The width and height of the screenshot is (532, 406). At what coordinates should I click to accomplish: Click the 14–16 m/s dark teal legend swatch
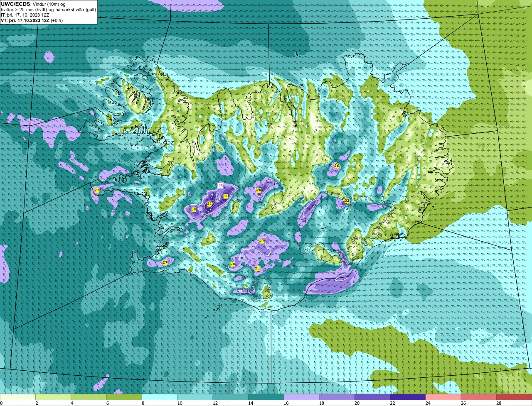coord(266,397)
